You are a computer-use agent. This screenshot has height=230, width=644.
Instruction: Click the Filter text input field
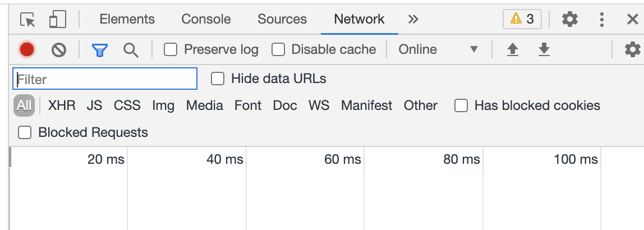105,79
